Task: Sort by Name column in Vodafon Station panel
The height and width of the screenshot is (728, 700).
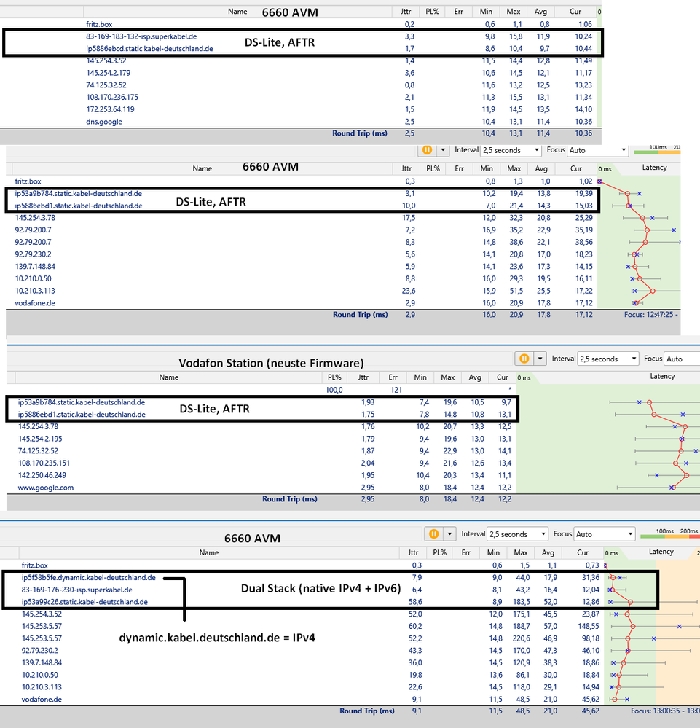Action: click(x=168, y=377)
